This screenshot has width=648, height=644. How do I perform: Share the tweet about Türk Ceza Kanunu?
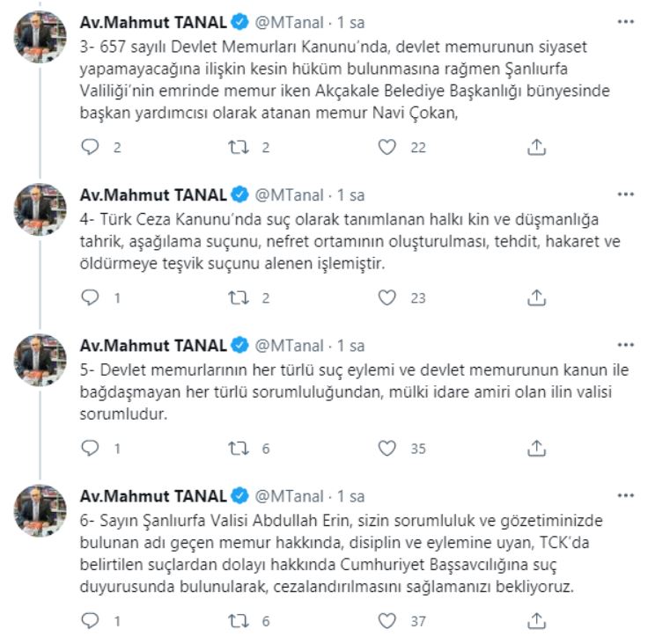click(536, 298)
